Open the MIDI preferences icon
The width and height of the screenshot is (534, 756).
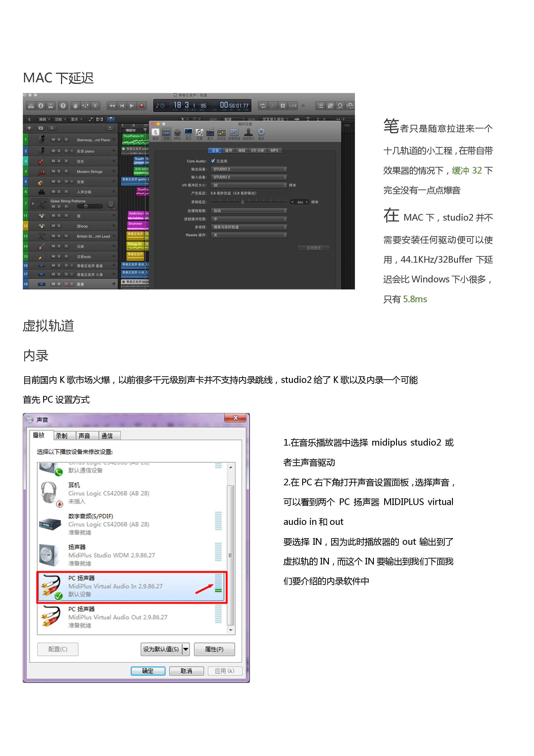(177, 134)
